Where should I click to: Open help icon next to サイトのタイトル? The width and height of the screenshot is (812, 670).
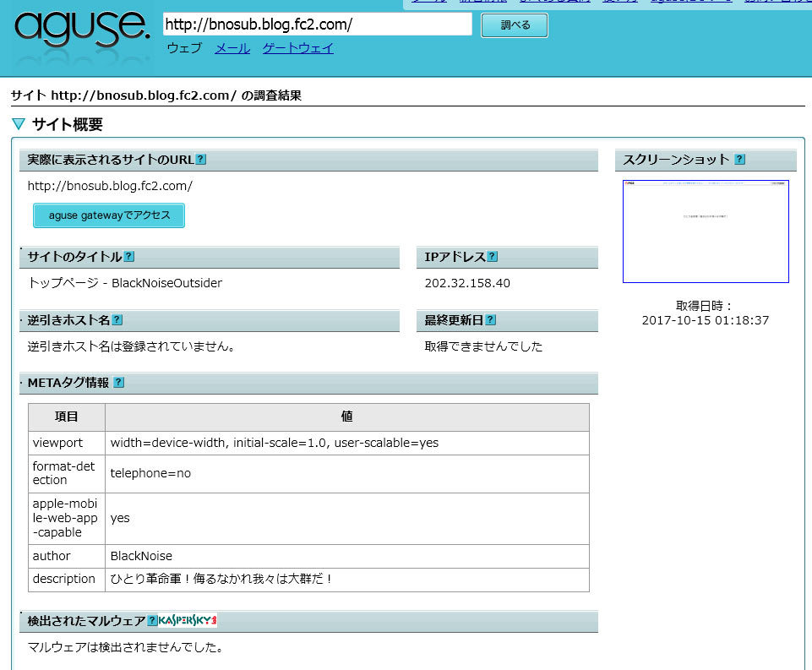(129, 256)
